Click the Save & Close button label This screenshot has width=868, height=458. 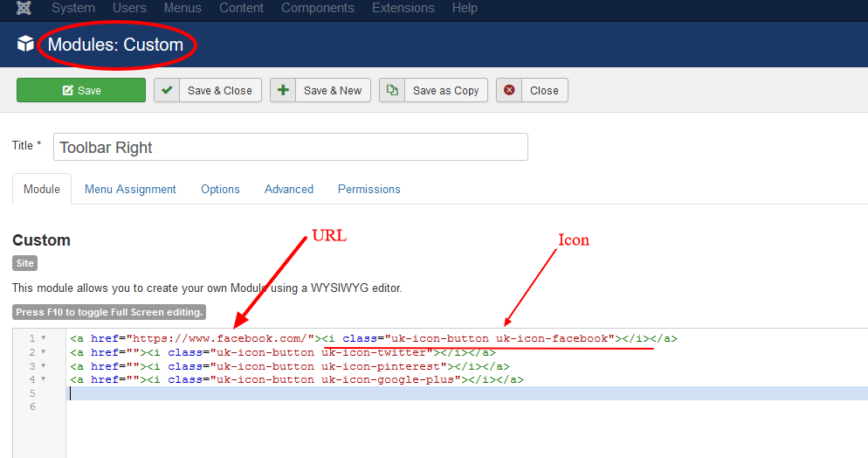tap(220, 90)
